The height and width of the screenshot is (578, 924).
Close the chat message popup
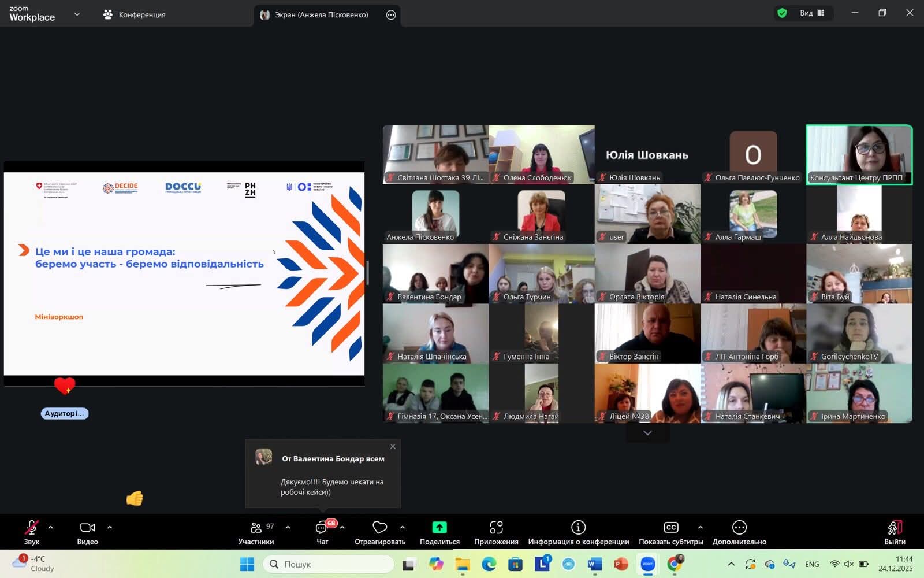click(393, 446)
